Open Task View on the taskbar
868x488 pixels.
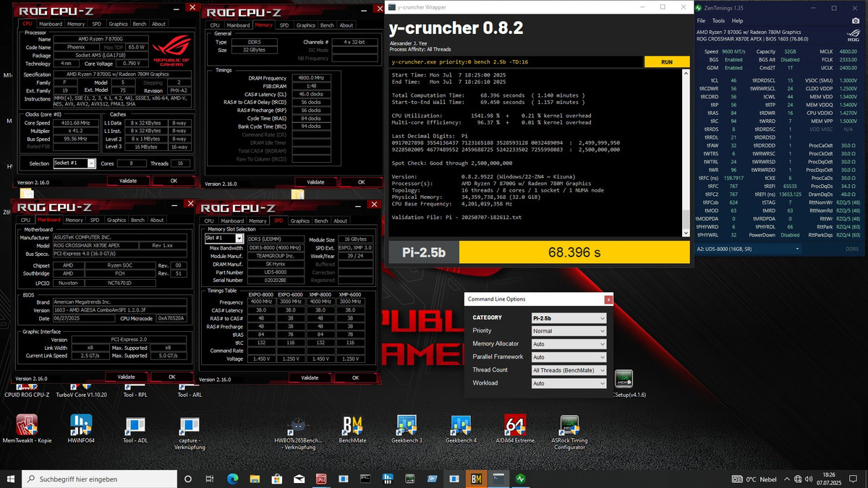(x=210, y=479)
